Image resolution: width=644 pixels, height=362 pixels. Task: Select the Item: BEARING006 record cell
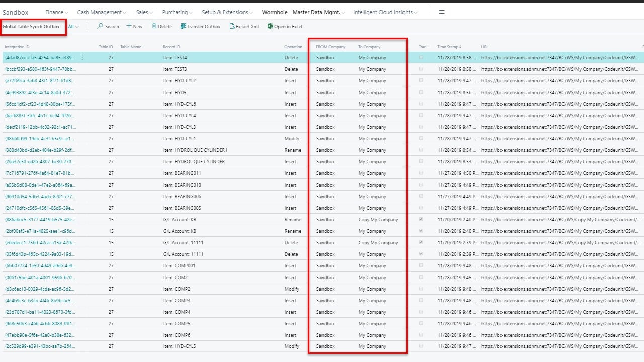click(x=182, y=197)
